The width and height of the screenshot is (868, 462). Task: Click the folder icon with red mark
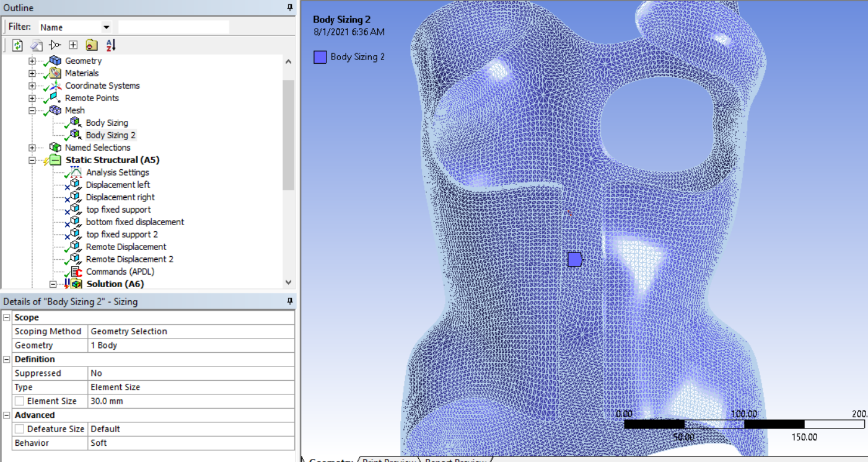[x=92, y=45]
